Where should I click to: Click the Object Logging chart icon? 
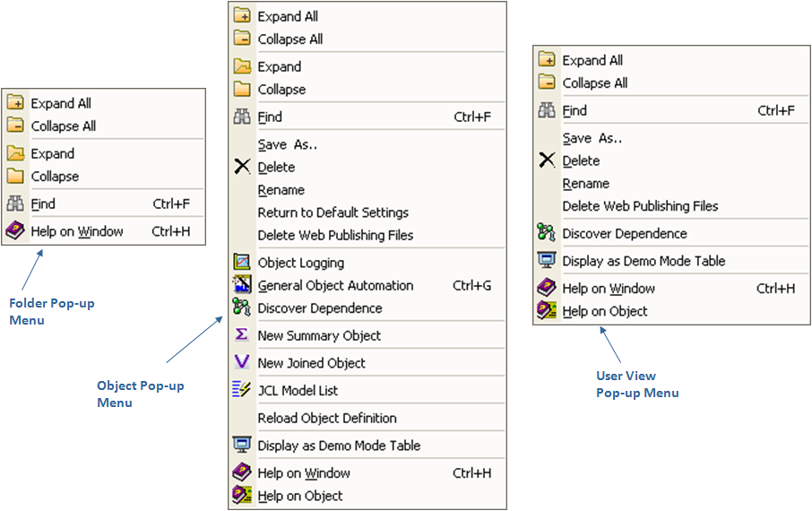pyautogui.click(x=242, y=262)
